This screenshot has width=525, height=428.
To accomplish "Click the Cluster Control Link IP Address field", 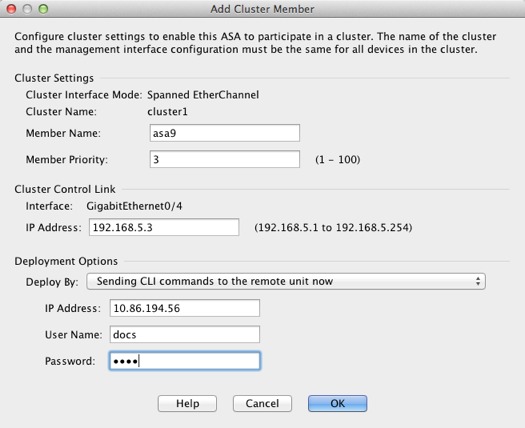I will pyautogui.click(x=164, y=227).
